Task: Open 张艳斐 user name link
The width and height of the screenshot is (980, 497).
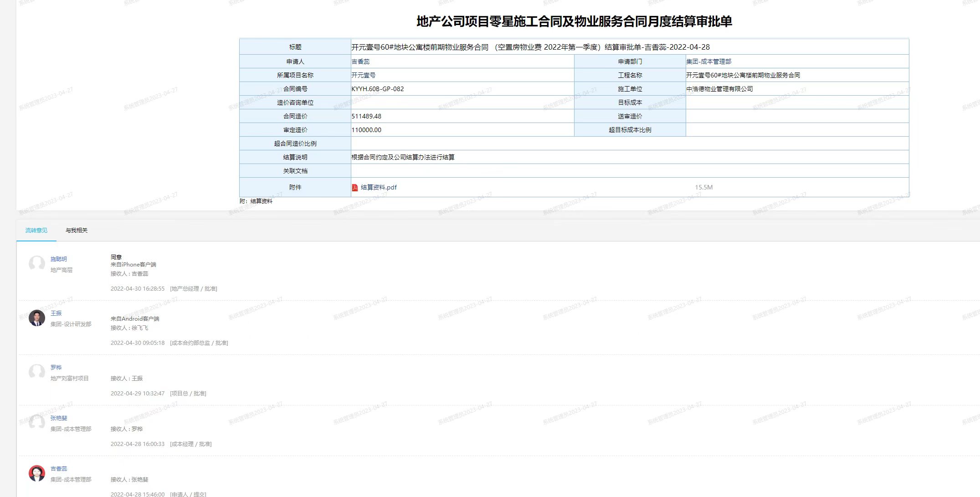Action: tap(59, 418)
